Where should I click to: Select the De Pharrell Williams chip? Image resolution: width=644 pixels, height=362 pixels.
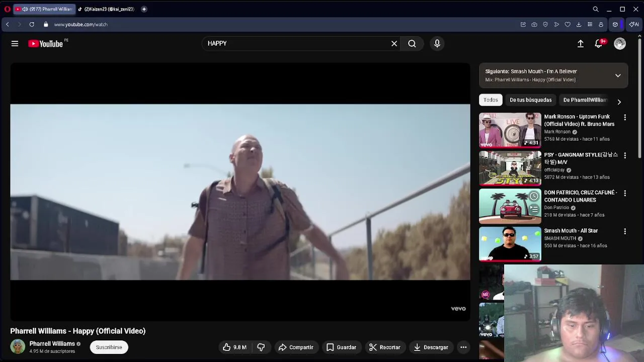[585, 100]
